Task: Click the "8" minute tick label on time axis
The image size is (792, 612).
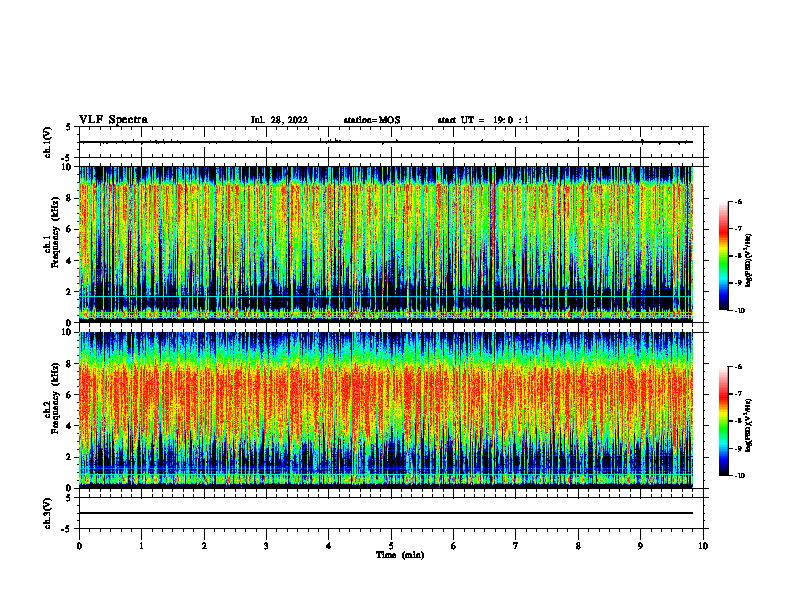Action: coord(578,546)
